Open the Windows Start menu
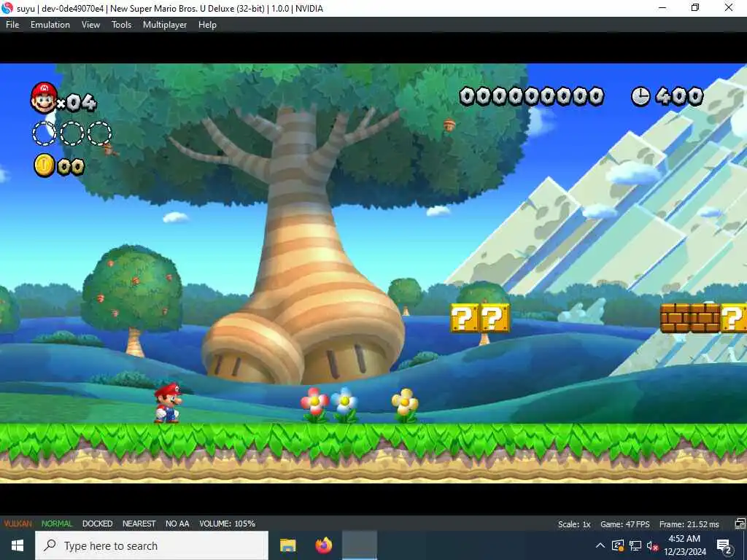 [x=18, y=545]
